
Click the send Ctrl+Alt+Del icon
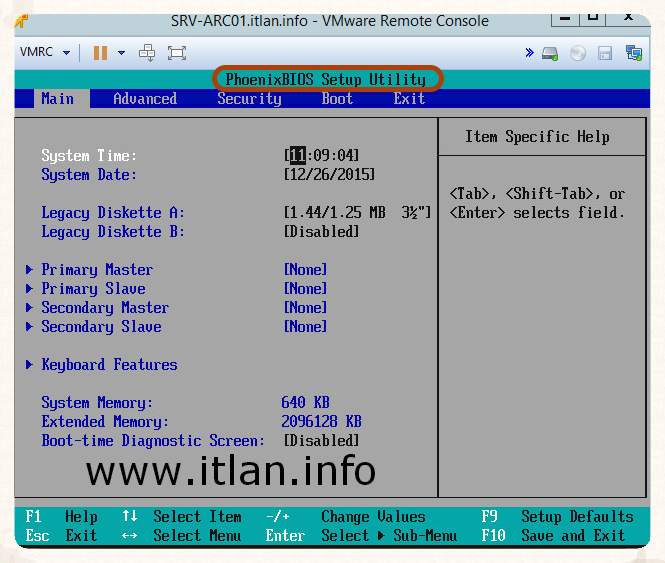tap(147, 53)
